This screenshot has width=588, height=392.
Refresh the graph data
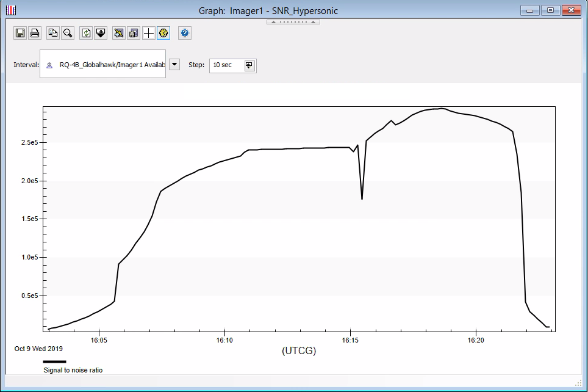click(x=86, y=33)
